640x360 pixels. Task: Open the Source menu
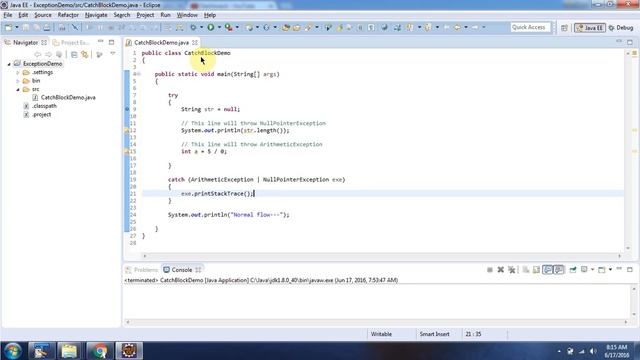point(43,15)
